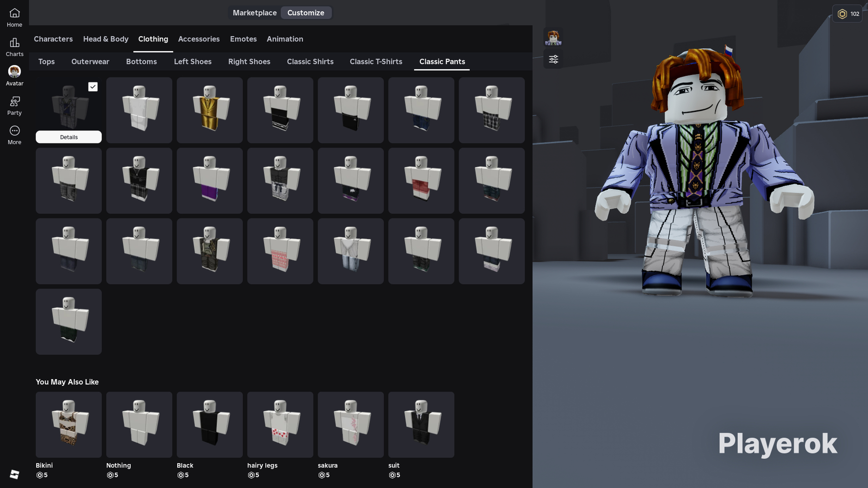
Task: Open the Animation tab
Action: [x=285, y=39]
